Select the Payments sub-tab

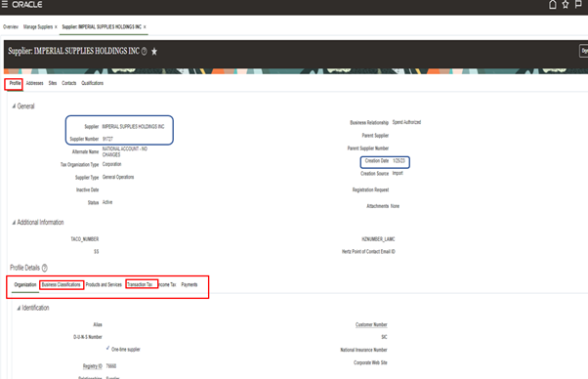click(x=189, y=285)
